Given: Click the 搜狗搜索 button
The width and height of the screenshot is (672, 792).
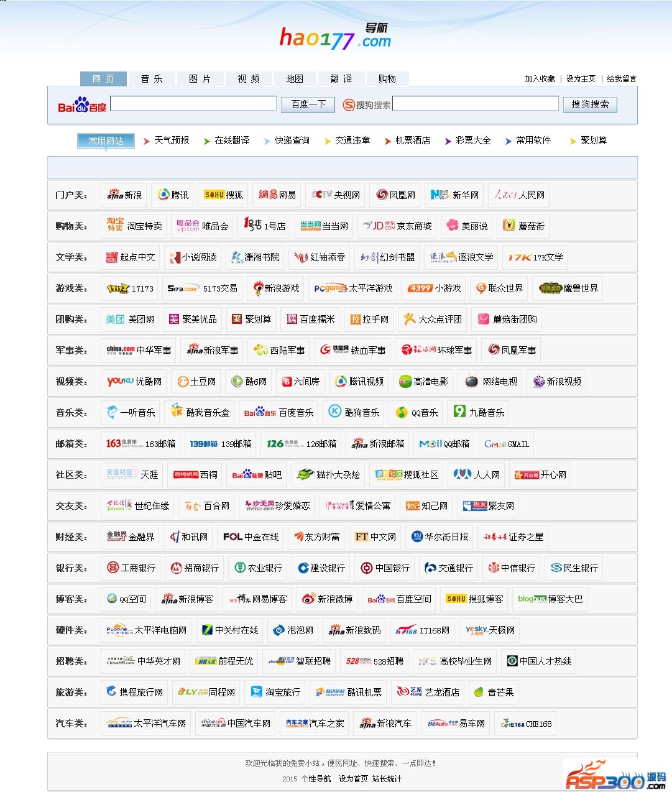Looking at the screenshot, I should tap(590, 104).
